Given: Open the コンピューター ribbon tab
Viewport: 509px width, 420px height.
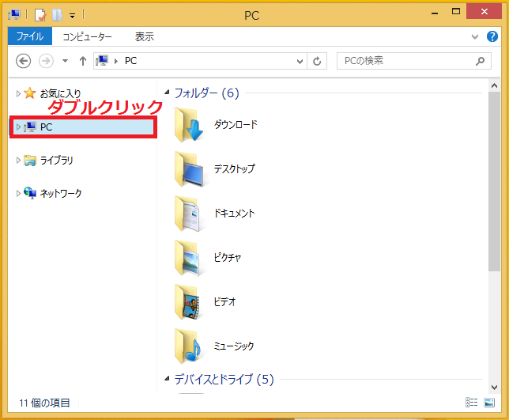Looking at the screenshot, I should (x=87, y=36).
